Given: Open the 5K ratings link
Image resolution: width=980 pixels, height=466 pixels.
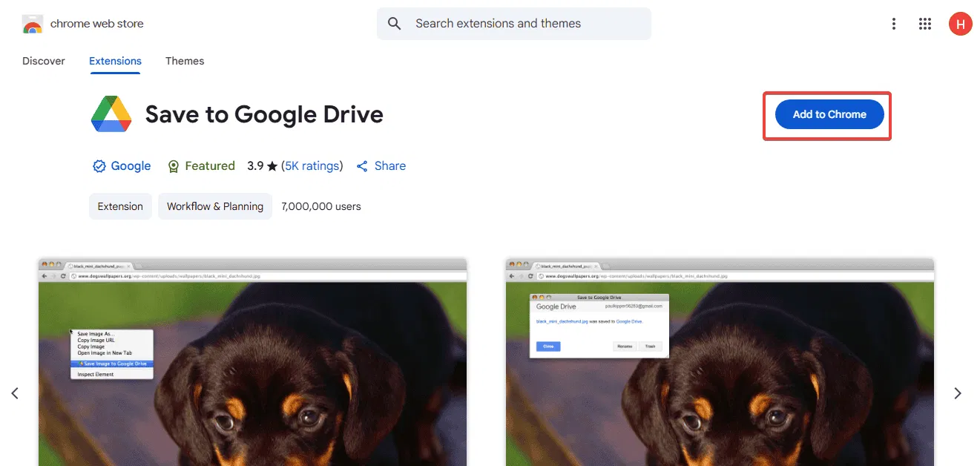Looking at the screenshot, I should [x=313, y=166].
